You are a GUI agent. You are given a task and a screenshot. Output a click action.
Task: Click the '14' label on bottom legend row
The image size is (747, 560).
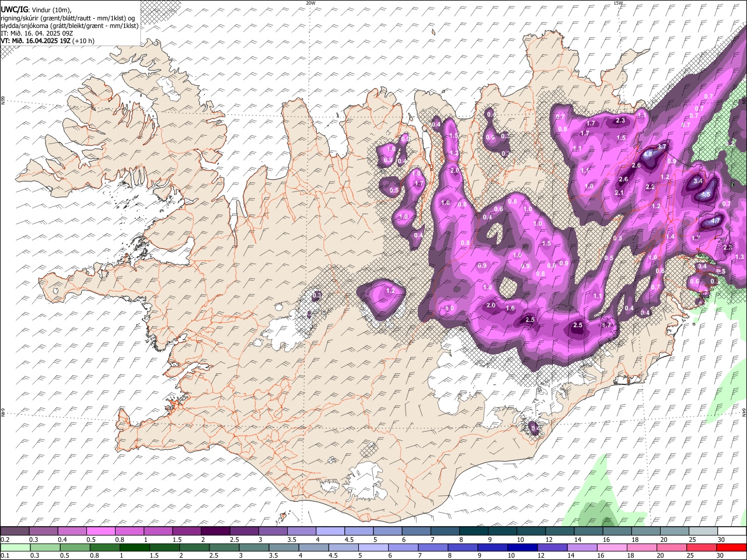coord(570,556)
